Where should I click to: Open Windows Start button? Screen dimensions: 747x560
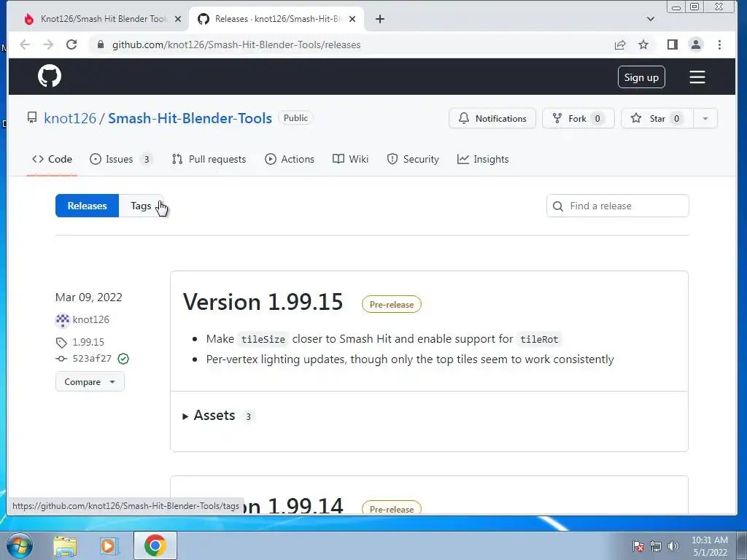pyautogui.click(x=20, y=545)
